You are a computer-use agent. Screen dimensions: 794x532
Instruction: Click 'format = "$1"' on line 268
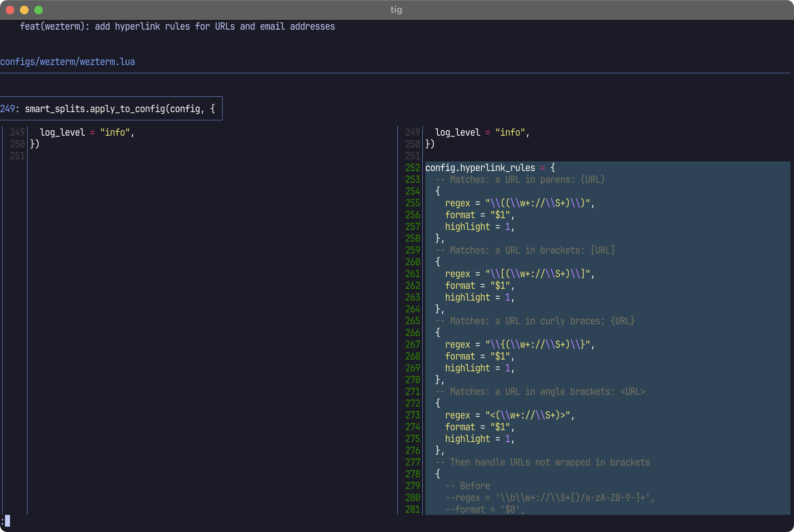(480, 356)
